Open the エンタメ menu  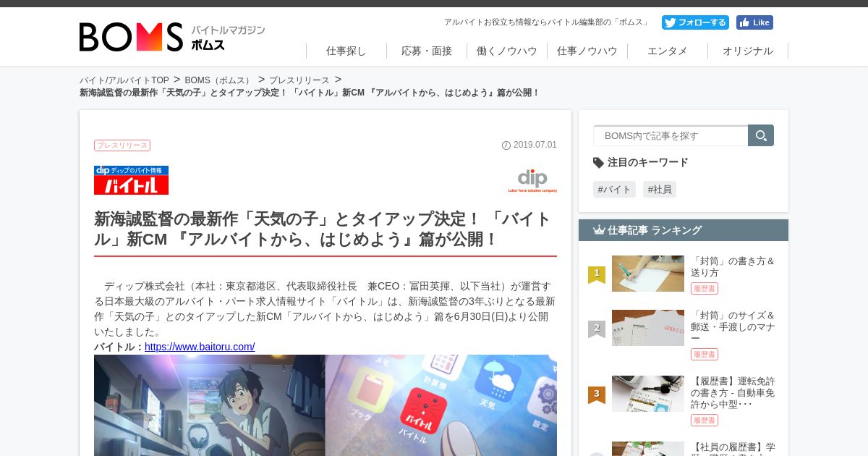point(668,51)
